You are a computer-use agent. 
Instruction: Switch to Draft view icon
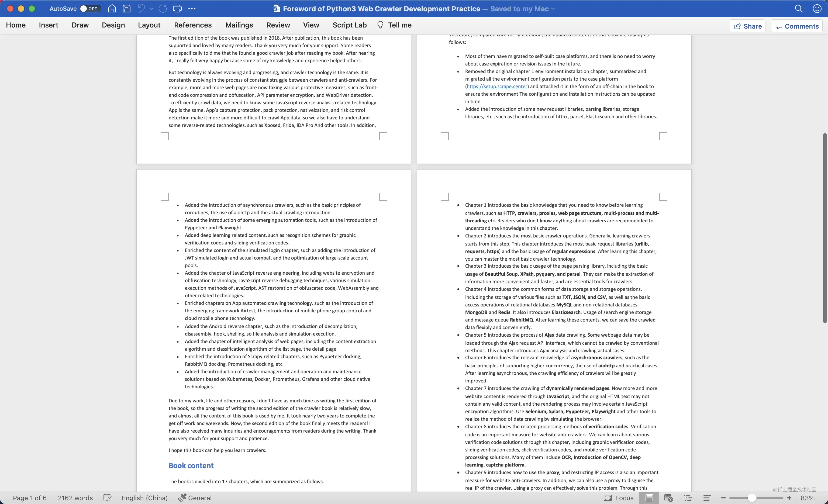(x=707, y=498)
